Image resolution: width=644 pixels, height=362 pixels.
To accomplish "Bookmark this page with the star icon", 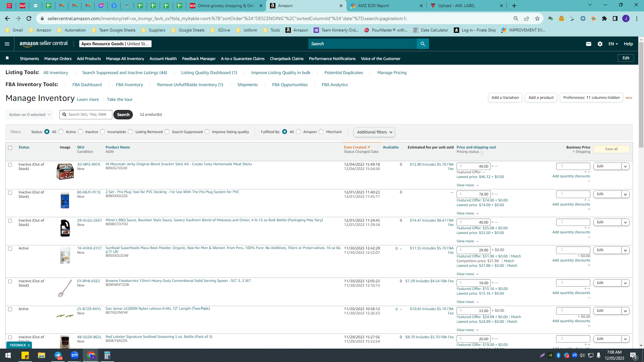I will 537,18.
